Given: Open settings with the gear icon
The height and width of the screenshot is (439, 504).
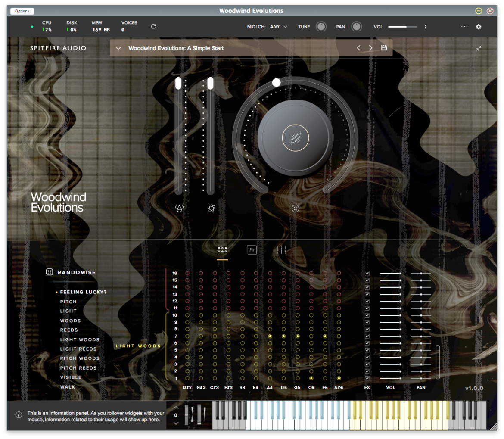Looking at the screenshot, I should point(479,27).
